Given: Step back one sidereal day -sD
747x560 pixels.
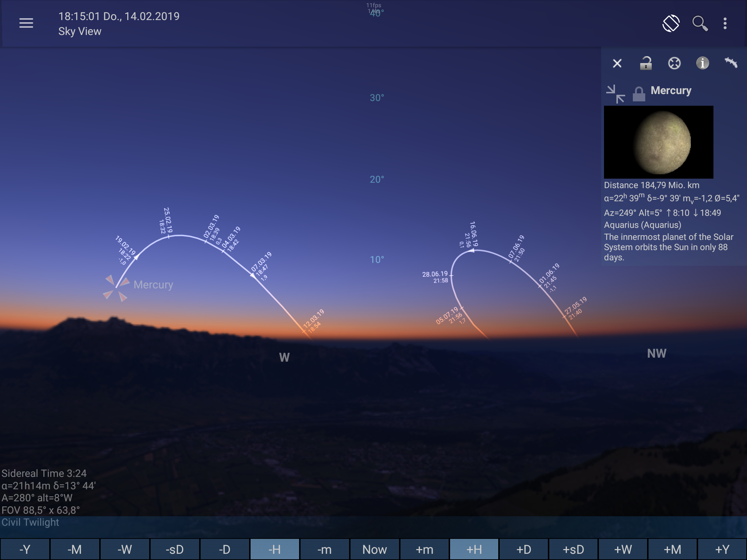Looking at the screenshot, I should [175, 549].
